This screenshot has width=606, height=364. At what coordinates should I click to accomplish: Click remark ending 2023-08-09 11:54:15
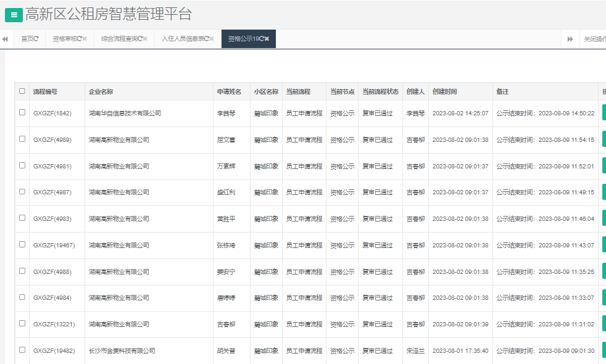(546, 140)
